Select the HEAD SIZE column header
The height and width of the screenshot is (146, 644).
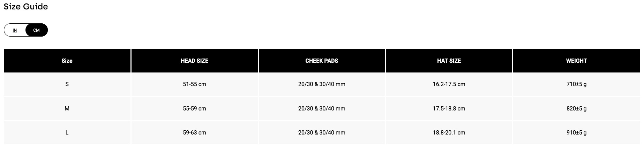[194, 61]
